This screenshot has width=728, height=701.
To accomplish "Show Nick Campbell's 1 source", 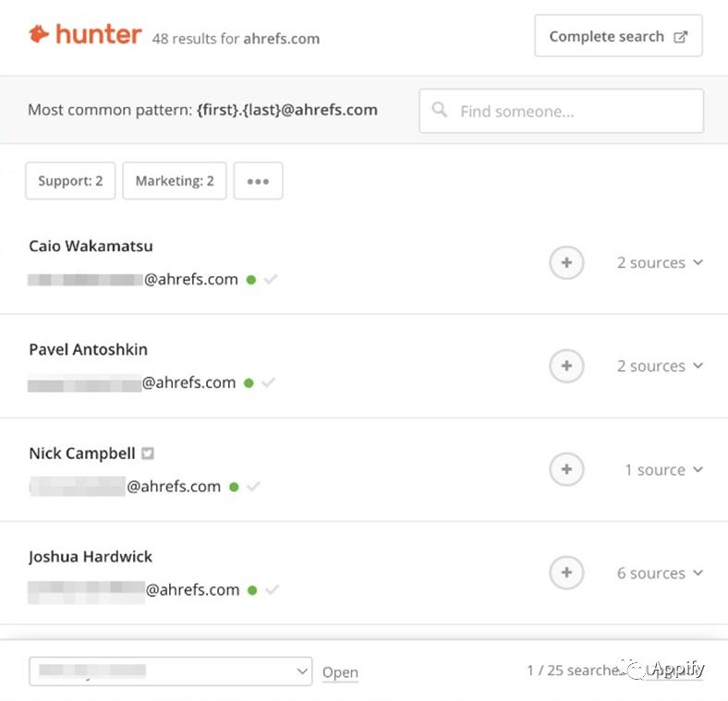I will (663, 469).
